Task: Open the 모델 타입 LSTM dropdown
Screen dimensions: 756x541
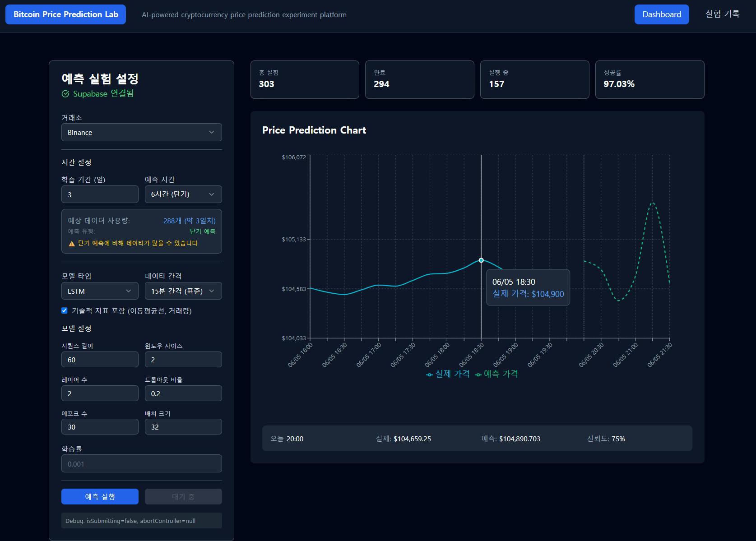Action: (100, 291)
